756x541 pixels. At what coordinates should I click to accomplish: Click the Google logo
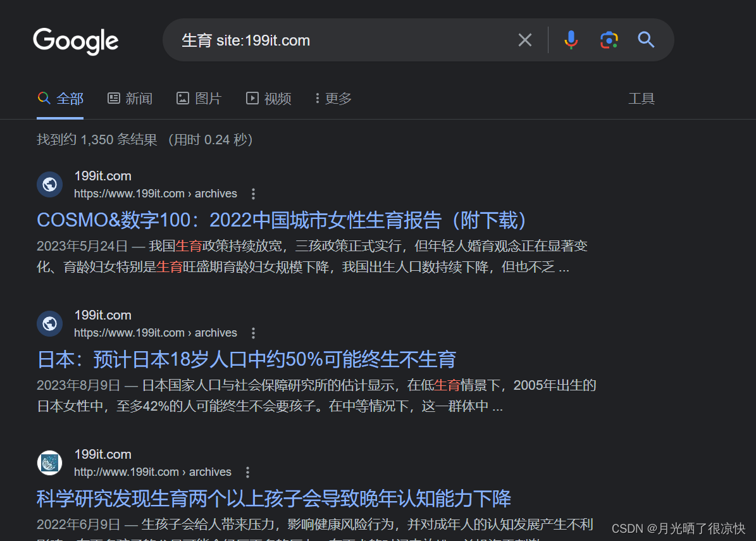pos(76,41)
